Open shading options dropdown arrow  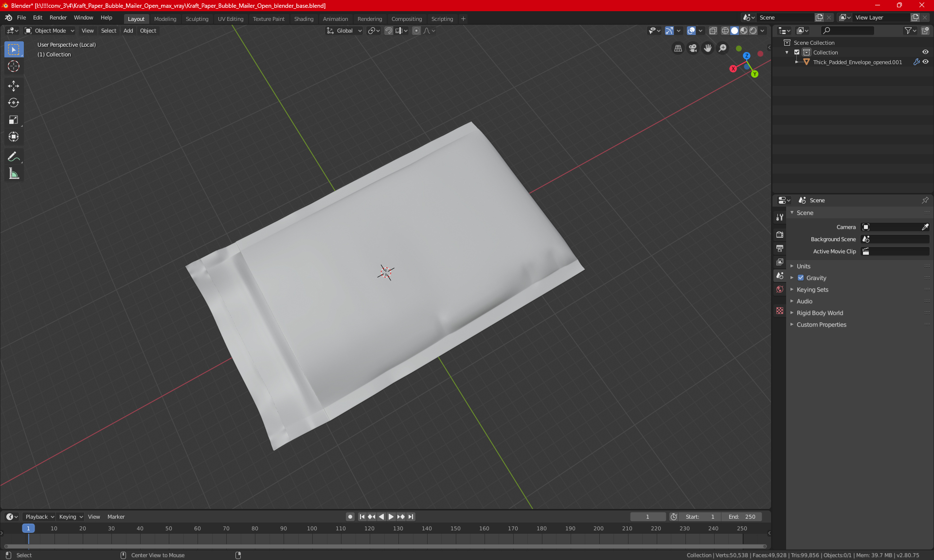(x=763, y=31)
